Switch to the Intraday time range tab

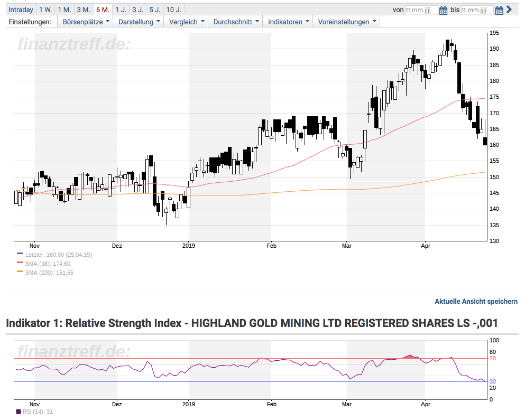tap(21, 10)
